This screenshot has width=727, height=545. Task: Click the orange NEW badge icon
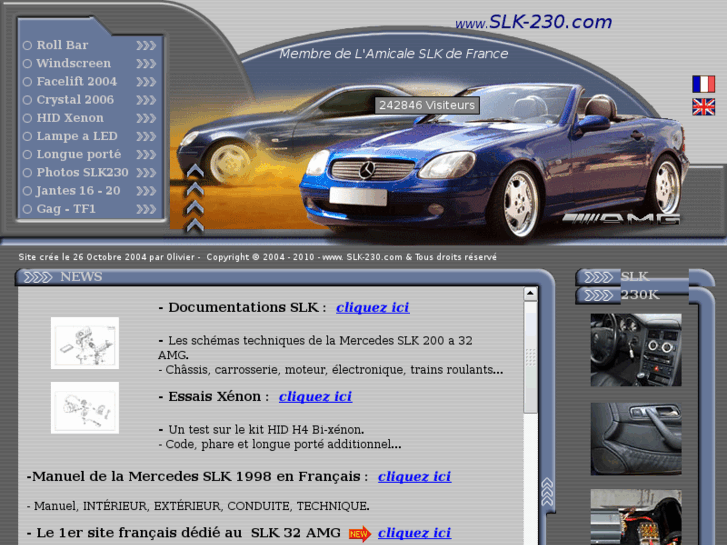(359, 534)
